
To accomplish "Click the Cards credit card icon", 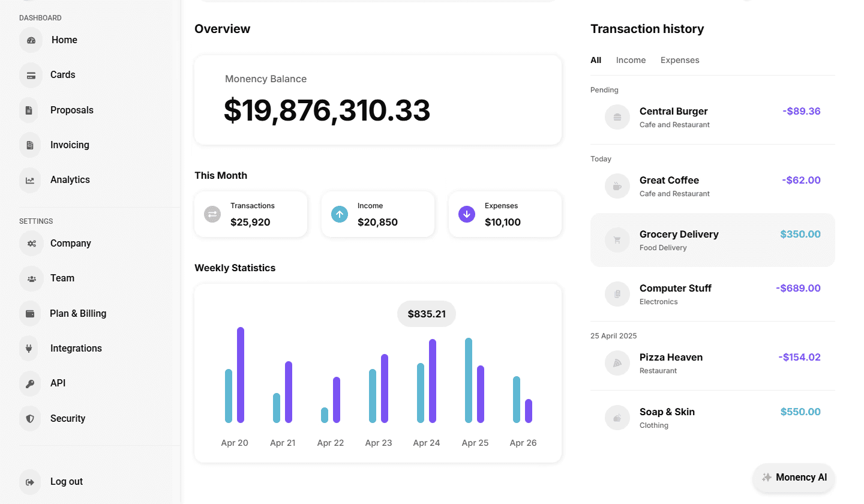I will point(31,75).
